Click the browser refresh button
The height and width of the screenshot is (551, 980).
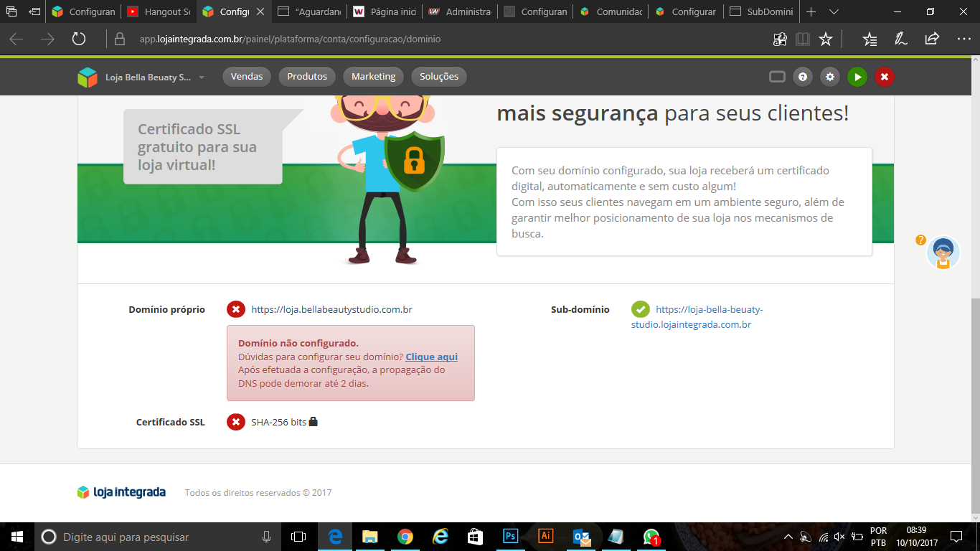(x=79, y=39)
